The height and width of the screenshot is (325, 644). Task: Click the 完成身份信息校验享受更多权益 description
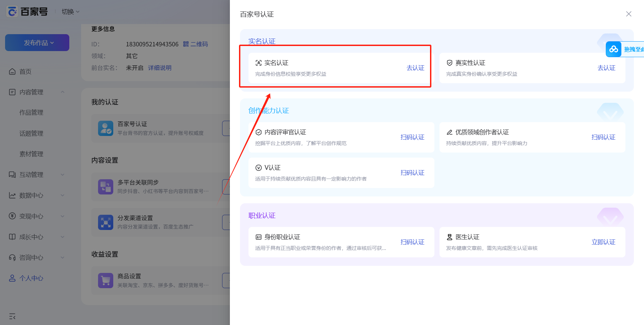tap(291, 74)
